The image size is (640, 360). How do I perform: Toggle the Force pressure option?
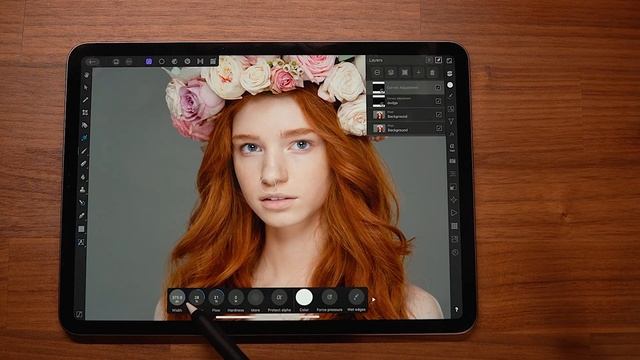329,297
